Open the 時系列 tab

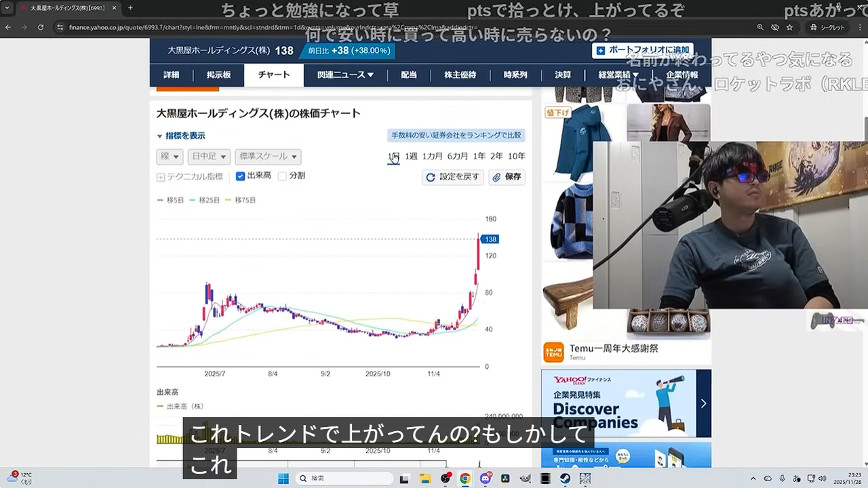[x=515, y=75]
